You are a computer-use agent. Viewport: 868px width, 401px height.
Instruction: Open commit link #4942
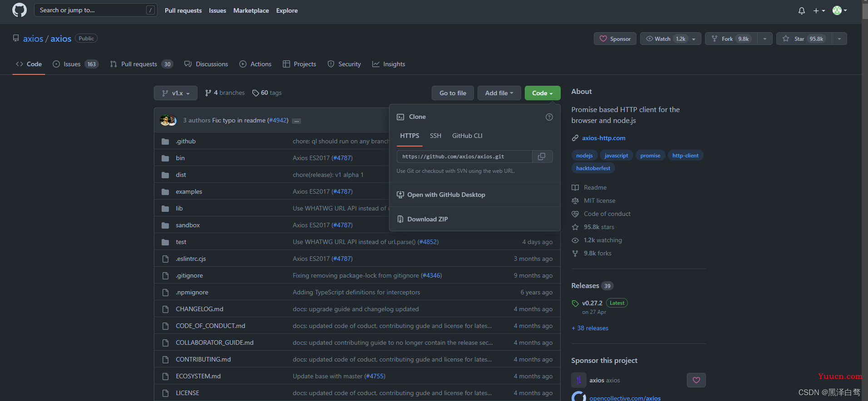pos(278,121)
